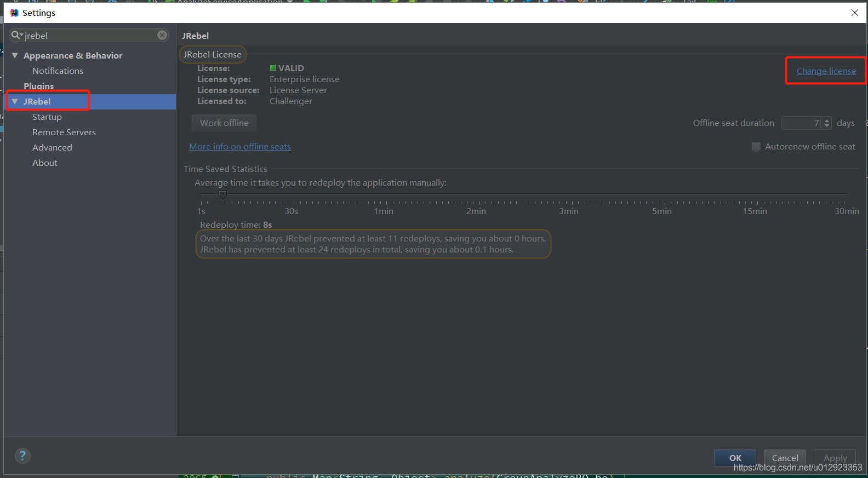Click the Cancel button
The image size is (868, 478).
tap(785, 458)
